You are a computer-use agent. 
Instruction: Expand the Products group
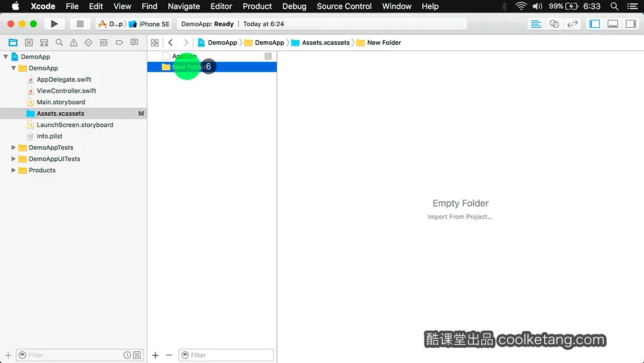click(x=14, y=170)
